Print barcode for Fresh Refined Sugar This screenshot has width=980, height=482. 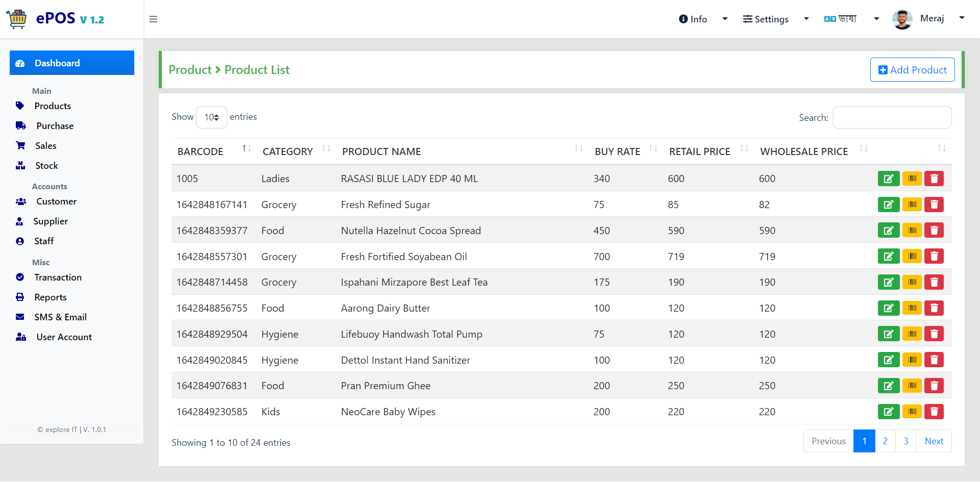tap(912, 205)
